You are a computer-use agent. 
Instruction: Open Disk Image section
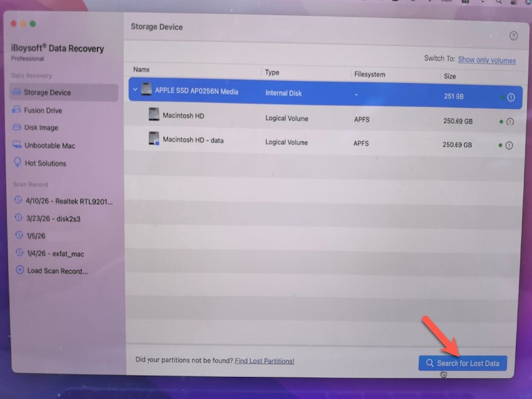pos(41,128)
